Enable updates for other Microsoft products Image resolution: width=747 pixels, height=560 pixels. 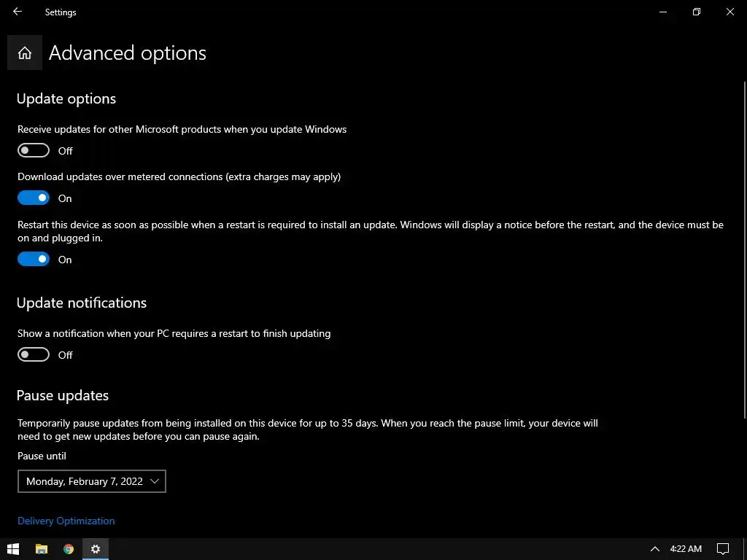click(x=34, y=151)
